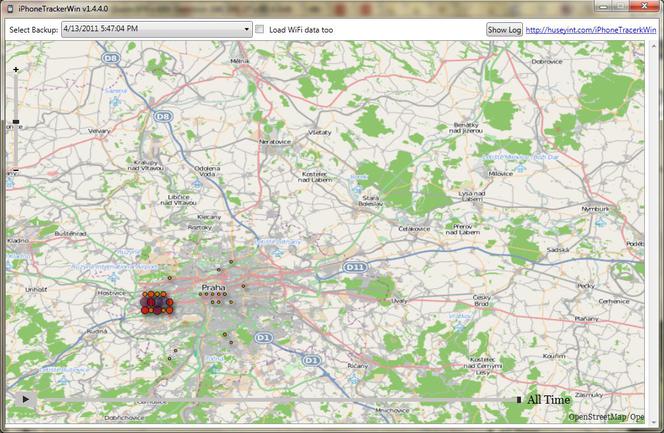
Task: Close the iPhoneTrackerWin window
Action: [x=644, y=6]
